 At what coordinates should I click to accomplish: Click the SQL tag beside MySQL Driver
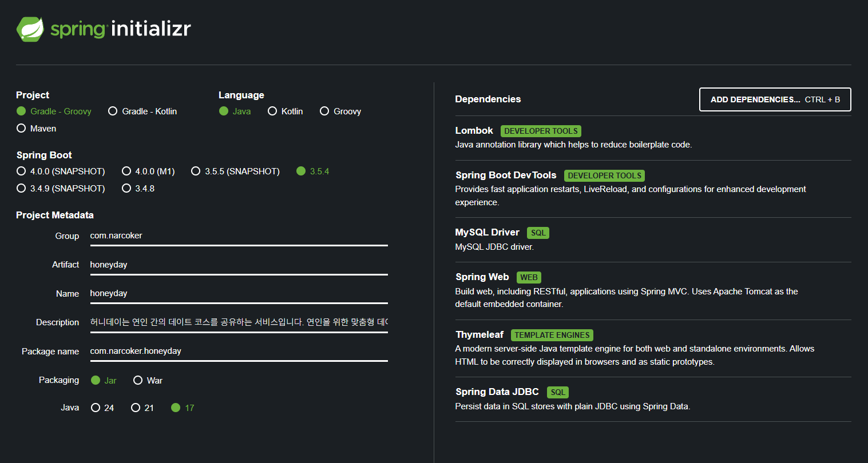coord(538,233)
